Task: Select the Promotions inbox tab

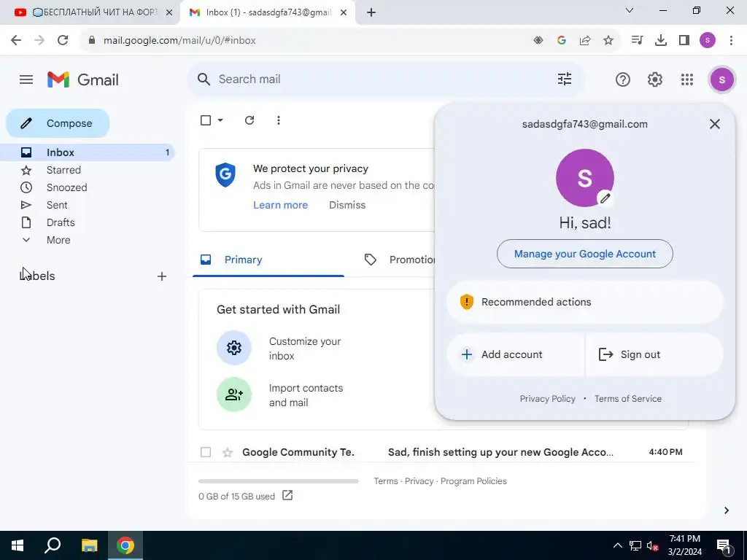Action: pos(399,260)
